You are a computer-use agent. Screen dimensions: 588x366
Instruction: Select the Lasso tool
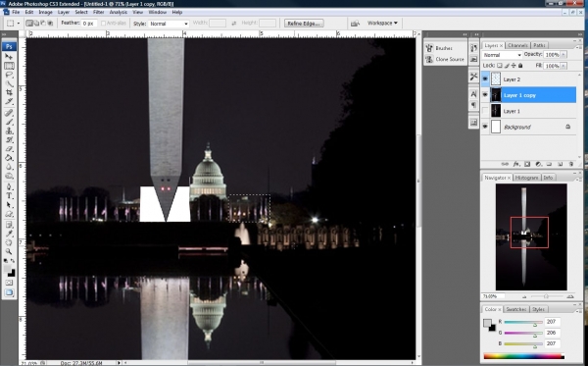[x=9, y=75]
